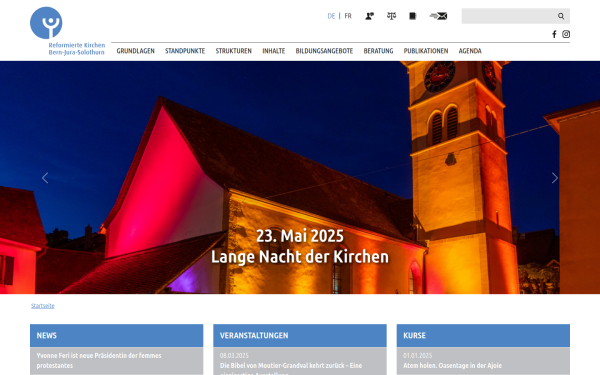
Task: Open the newsletter envelope icon
Action: pos(438,16)
